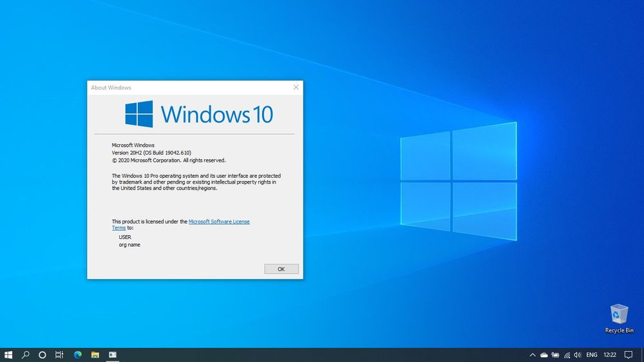
Task: Click OK in About Windows dialog
Action: (281, 269)
